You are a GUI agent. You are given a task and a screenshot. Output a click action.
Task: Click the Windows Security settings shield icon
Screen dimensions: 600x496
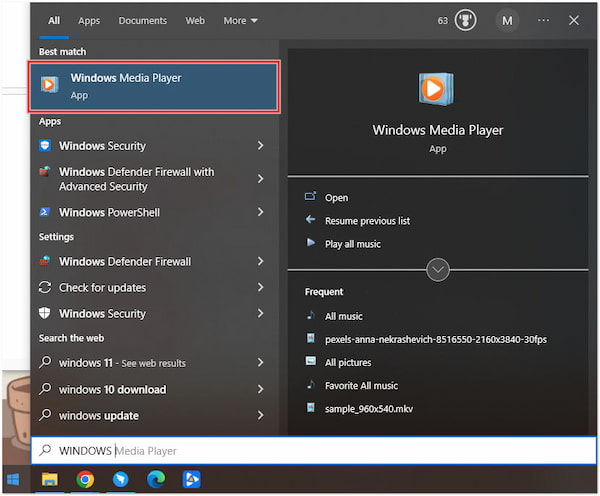point(45,313)
